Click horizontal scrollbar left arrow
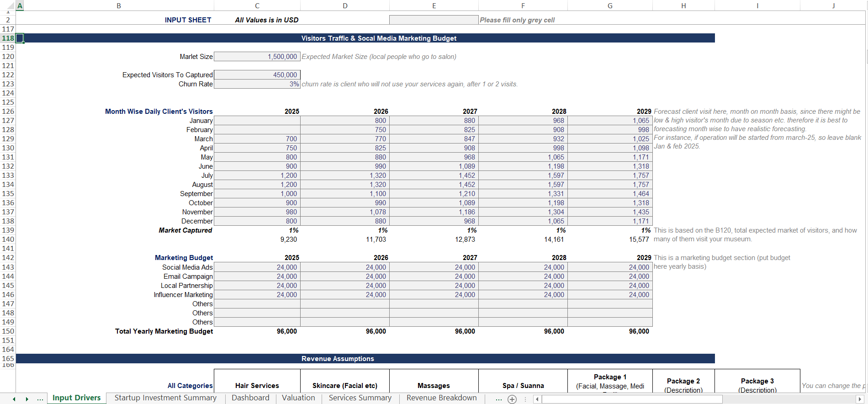This screenshot has width=868, height=404. [537, 399]
